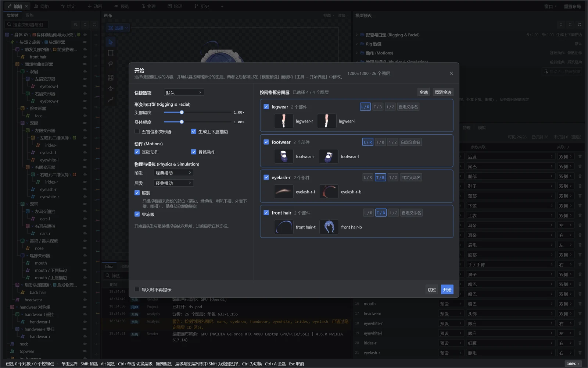
Task: Select the rectangle tool in canvas toolbar
Action: click(x=111, y=53)
